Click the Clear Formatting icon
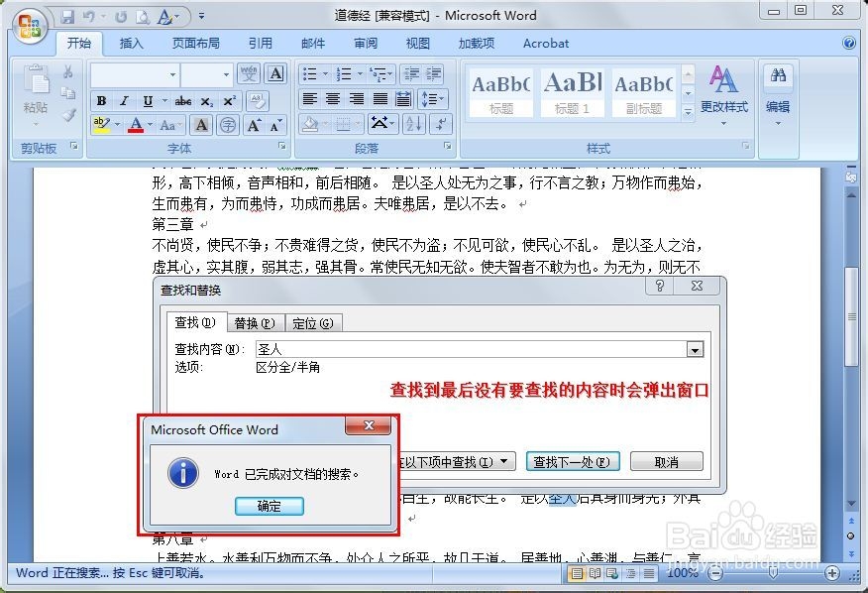This screenshot has width=868, height=593. 257,101
